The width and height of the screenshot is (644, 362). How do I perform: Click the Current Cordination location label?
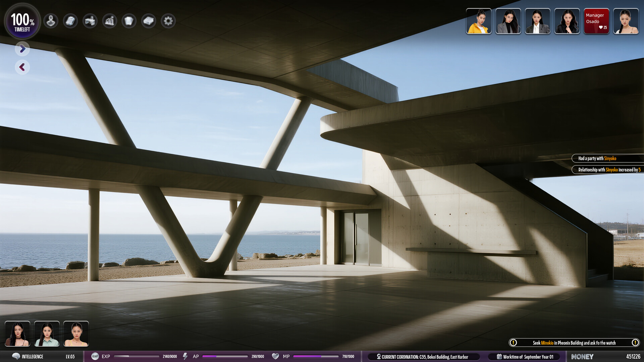click(424, 357)
